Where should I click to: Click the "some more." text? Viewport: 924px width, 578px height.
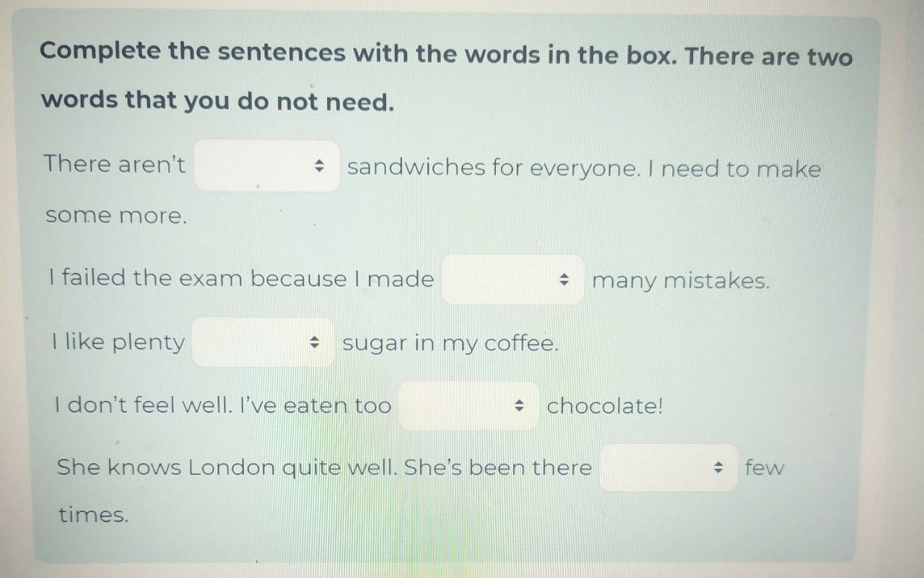[x=116, y=216]
